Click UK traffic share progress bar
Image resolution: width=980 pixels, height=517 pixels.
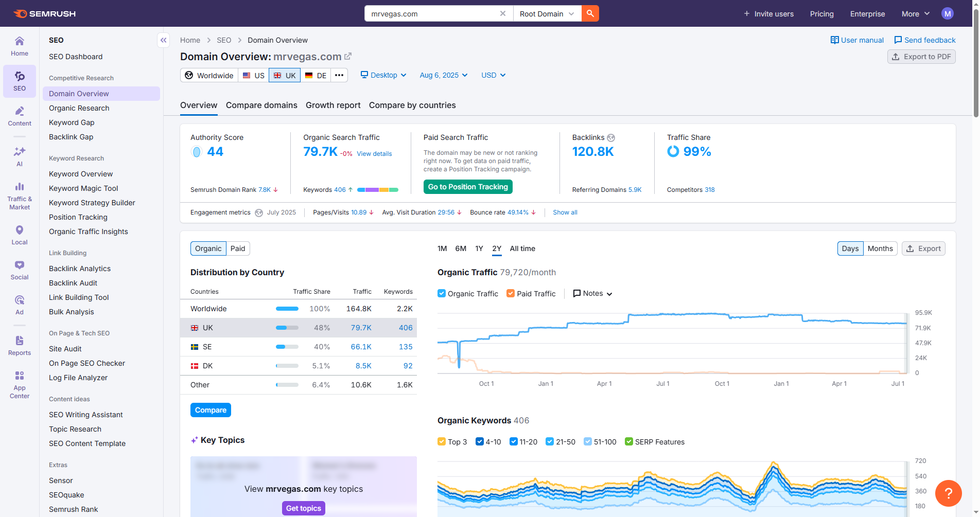coord(287,328)
